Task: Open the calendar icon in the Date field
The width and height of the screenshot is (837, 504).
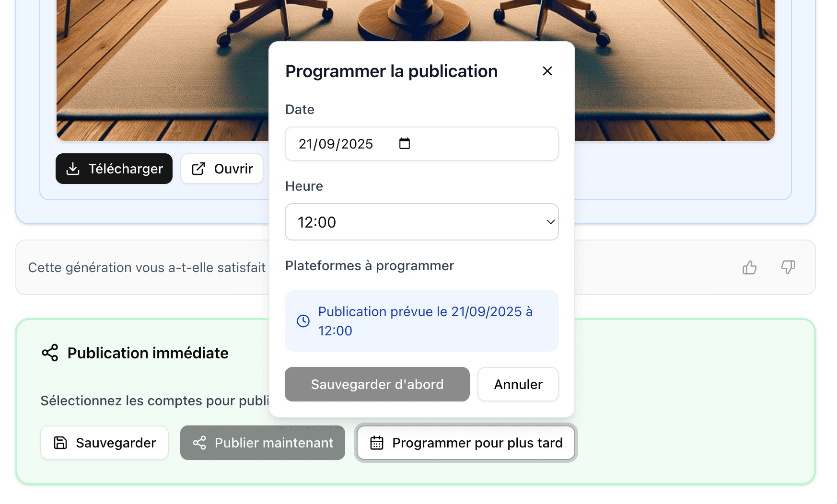Action: click(405, 143)
